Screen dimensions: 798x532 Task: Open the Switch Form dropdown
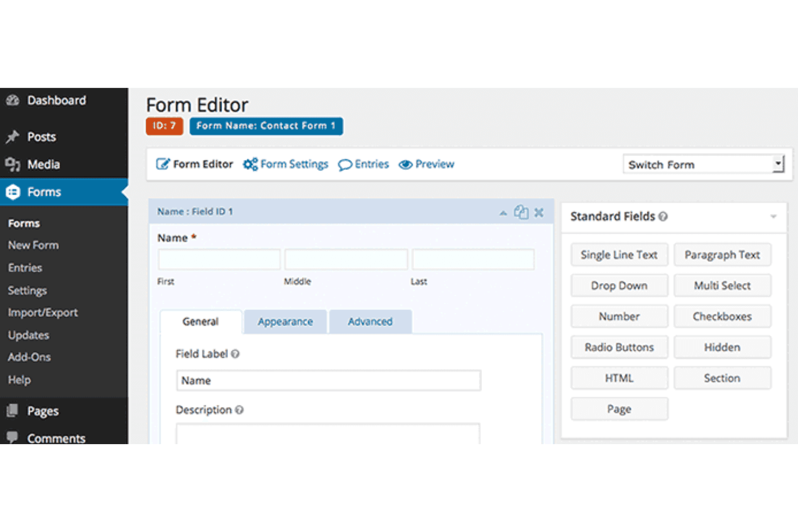(x=704, y=164)
